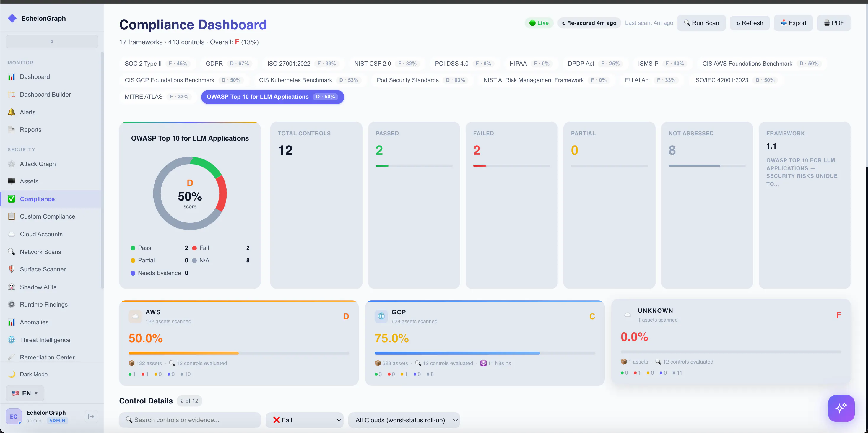The width and height of the screenshot is (868, 433).
Task: Open the Fail status filter dropdown
Action: coord(305,420)
